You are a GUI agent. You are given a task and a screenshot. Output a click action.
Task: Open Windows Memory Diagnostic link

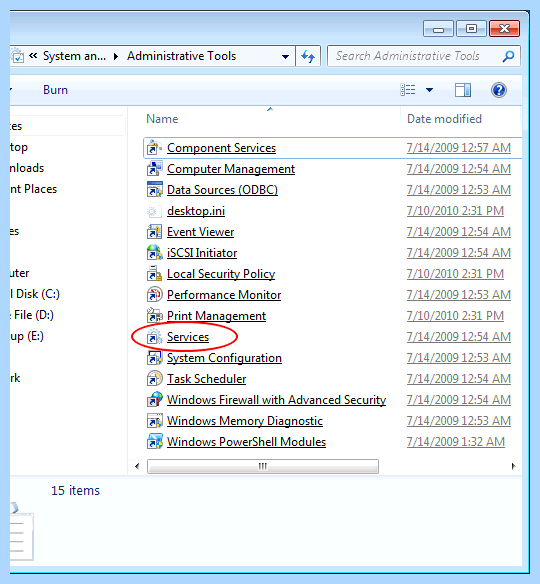tap(245, 420)
